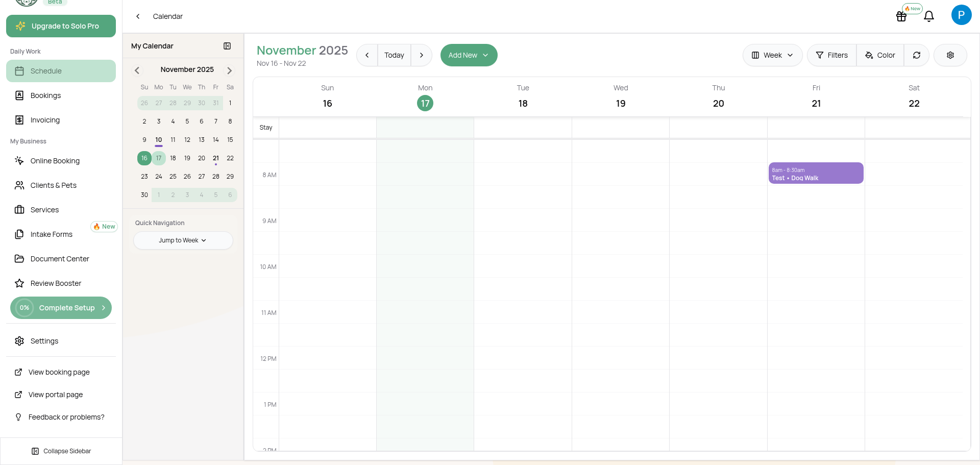Open the Add New dropdown
This screenshot has height=465, width=980.
[x=469, y=55]
